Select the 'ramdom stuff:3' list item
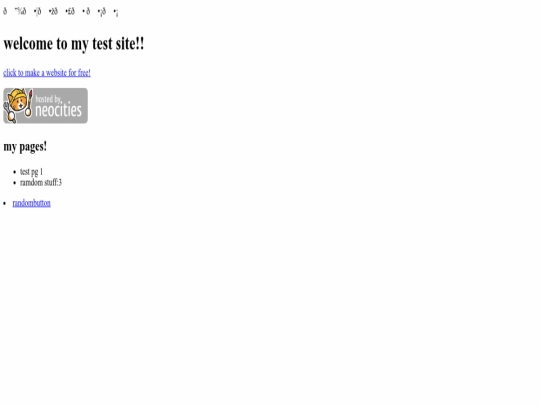The width and height of the screenshot is (540, 405). 41,183
